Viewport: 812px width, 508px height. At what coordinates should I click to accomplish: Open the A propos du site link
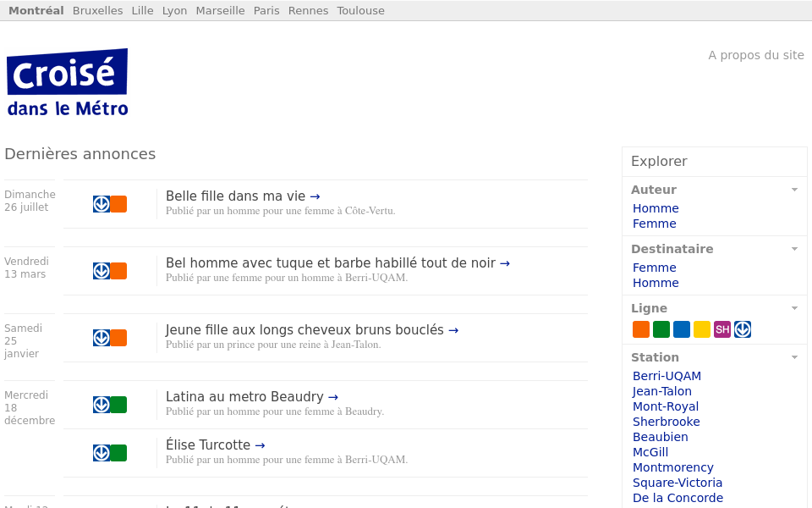pyautogui.click(x=755, y=55)
